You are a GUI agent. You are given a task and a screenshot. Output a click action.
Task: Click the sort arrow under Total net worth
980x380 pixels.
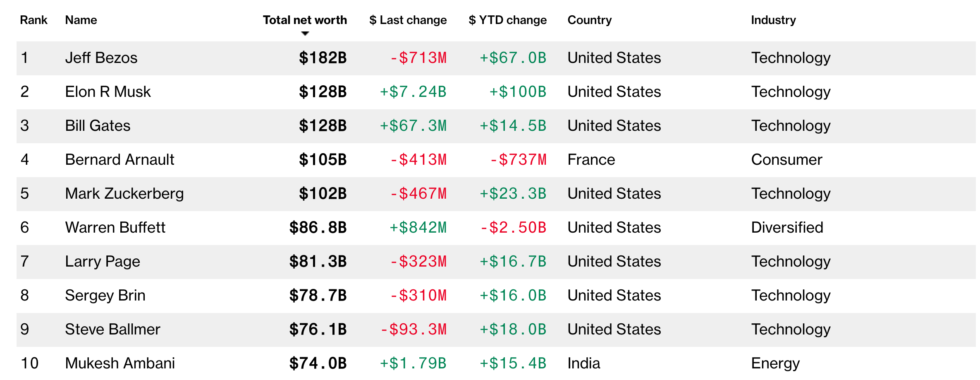coord(305,34)
